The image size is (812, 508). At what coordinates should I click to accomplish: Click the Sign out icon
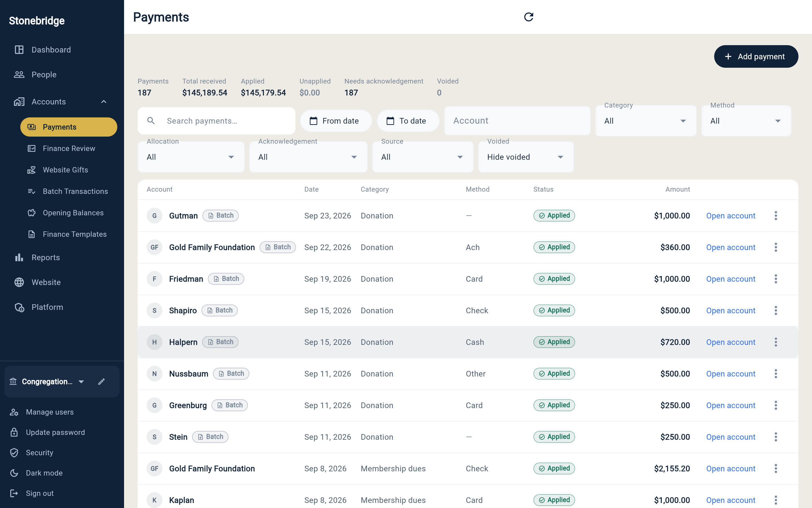pyautogui.click(x=14, y=493)
